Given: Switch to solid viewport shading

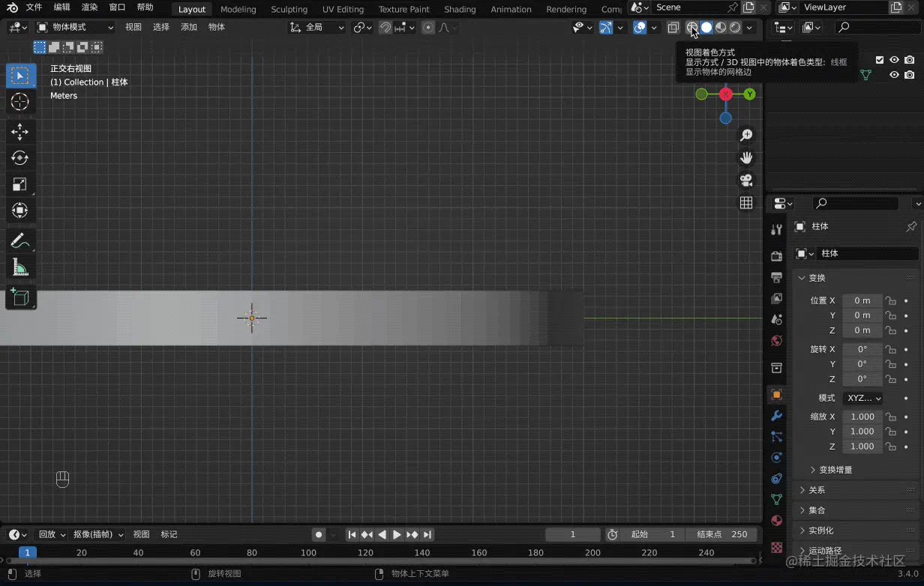Looking at the screenshot, I should pyautogui.click(x=706, y=27).
